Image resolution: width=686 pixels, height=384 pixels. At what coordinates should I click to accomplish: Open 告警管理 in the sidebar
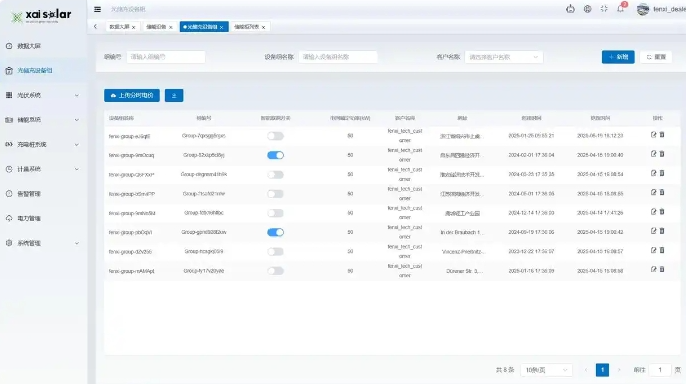29,194
